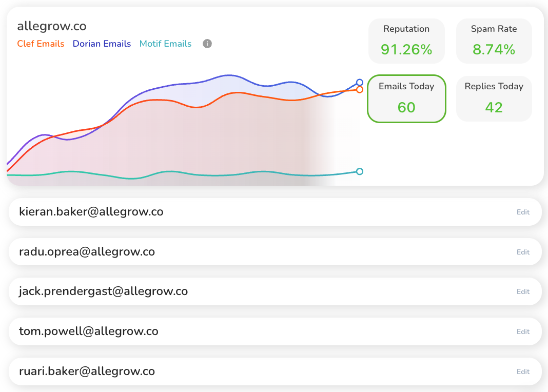The width and height of the screenshot is (548, 392).
Task: Edit the kieran.baker@allegrow.co mailbox
Action: click(523, 212)
